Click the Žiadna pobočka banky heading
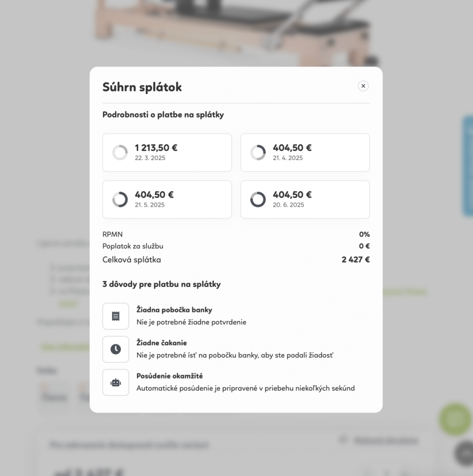The width and height of the screenshot is (473, 476). tap(174, 310)
